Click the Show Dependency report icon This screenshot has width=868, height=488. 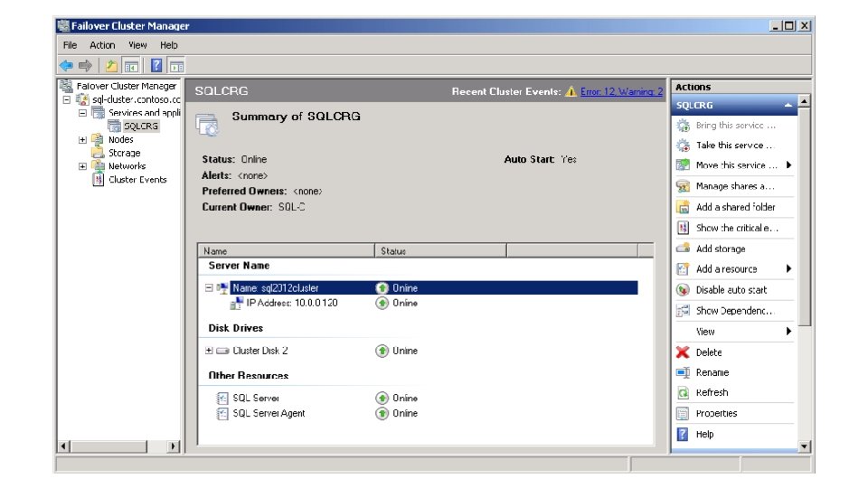point(684,310)
